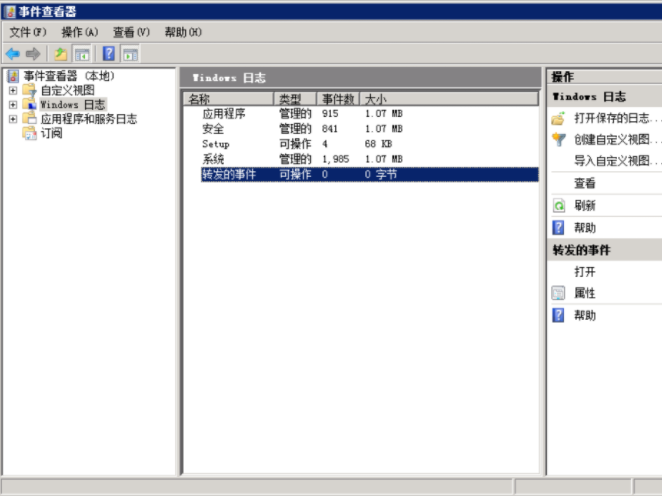Click 打开保存的日志... action
The image size is (662, 496).
point(616,118)
